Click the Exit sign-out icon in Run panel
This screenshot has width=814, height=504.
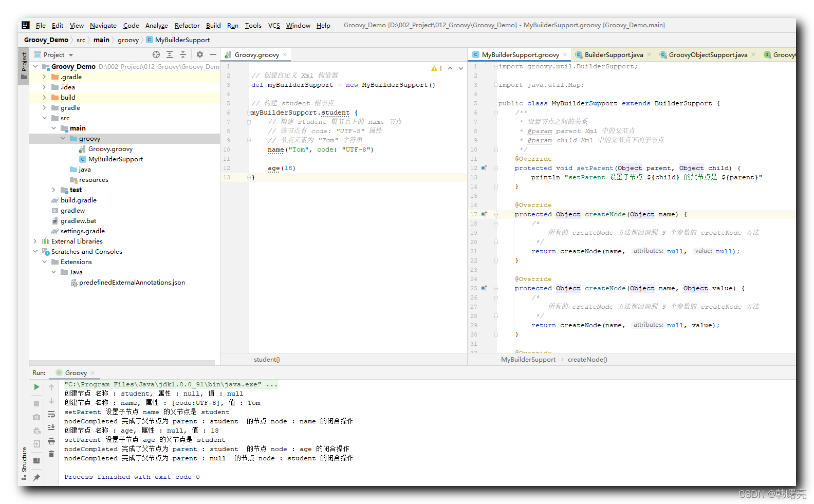click(36, 444)
